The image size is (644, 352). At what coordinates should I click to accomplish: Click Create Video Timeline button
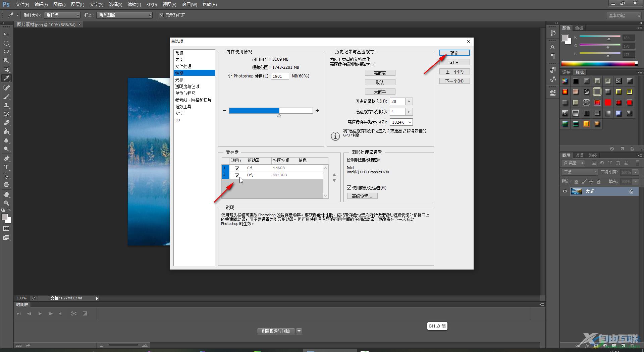tap(276, 331)
